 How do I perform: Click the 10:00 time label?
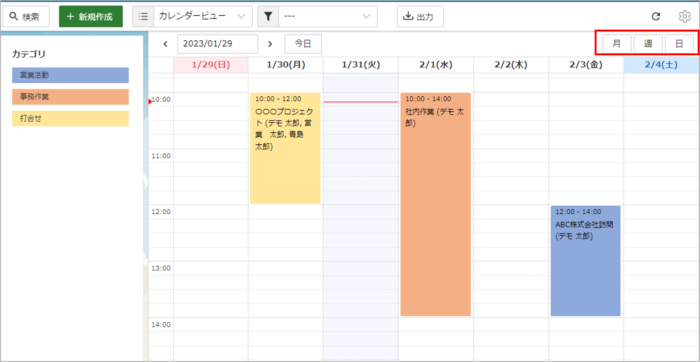pyautogui.click(x=162, y=100)
